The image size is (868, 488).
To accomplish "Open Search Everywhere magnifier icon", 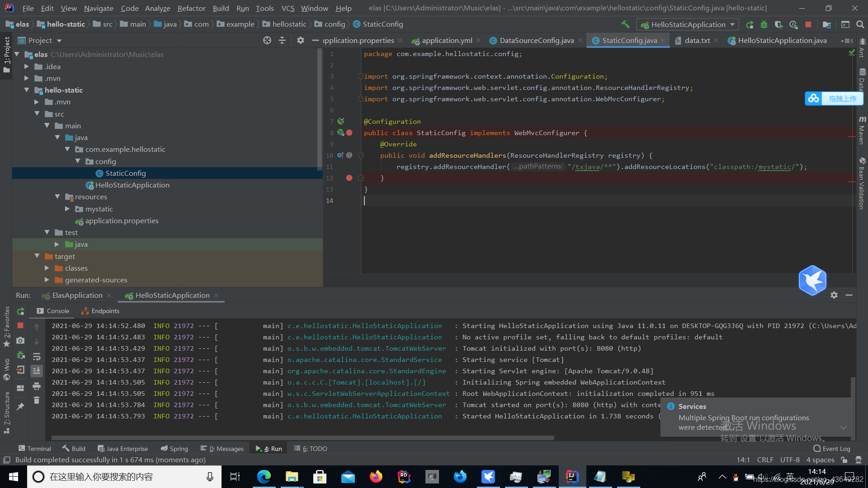I will [860, 24].
